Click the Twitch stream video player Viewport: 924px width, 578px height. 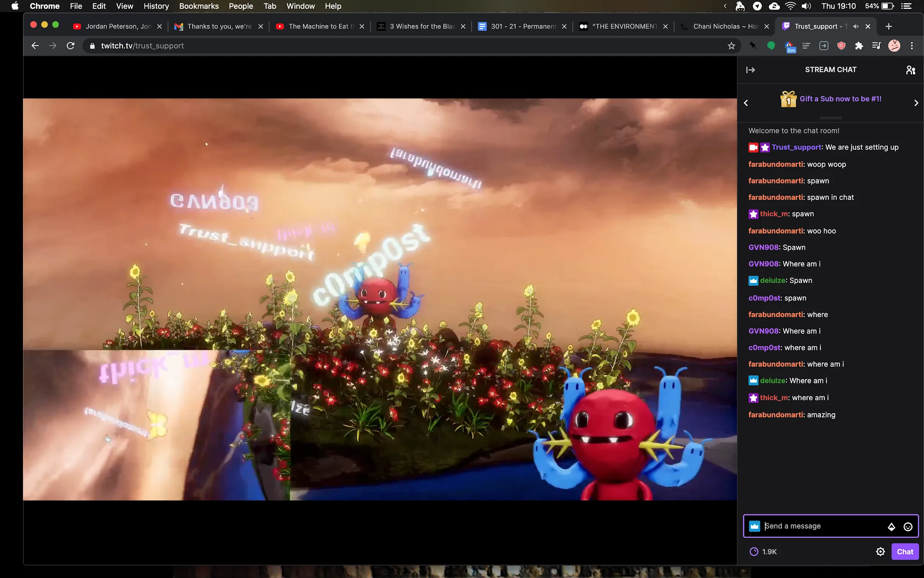(x=380, y=299)
